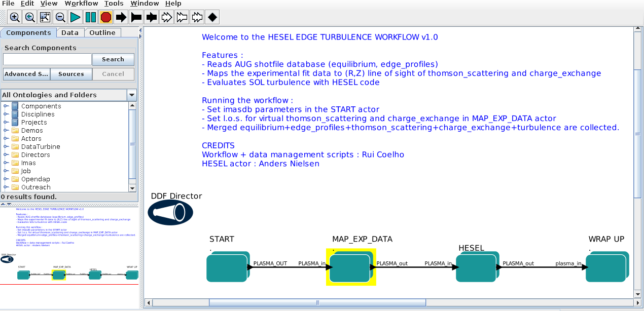Image resolution: width=644 pixels, height=311 pixels.
Task: Open the View menu
Action: 49,4
